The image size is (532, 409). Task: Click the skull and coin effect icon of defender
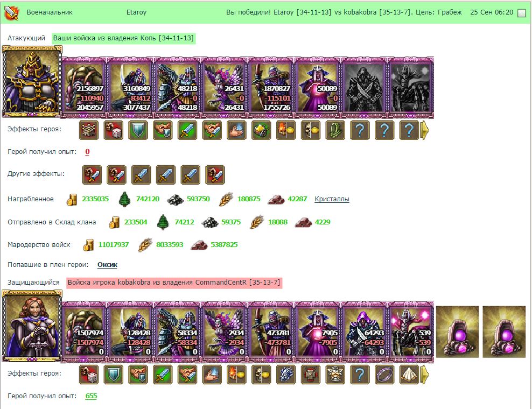261,375
